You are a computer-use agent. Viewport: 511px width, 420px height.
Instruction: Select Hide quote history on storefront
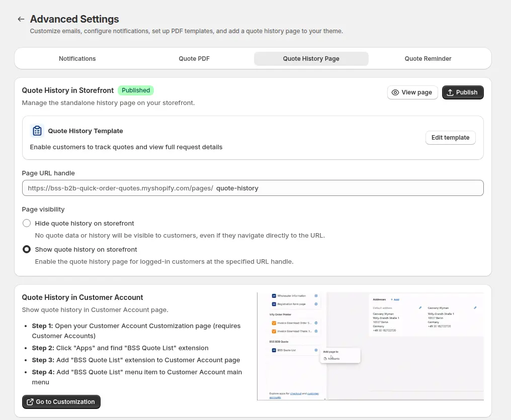(27, 224)
